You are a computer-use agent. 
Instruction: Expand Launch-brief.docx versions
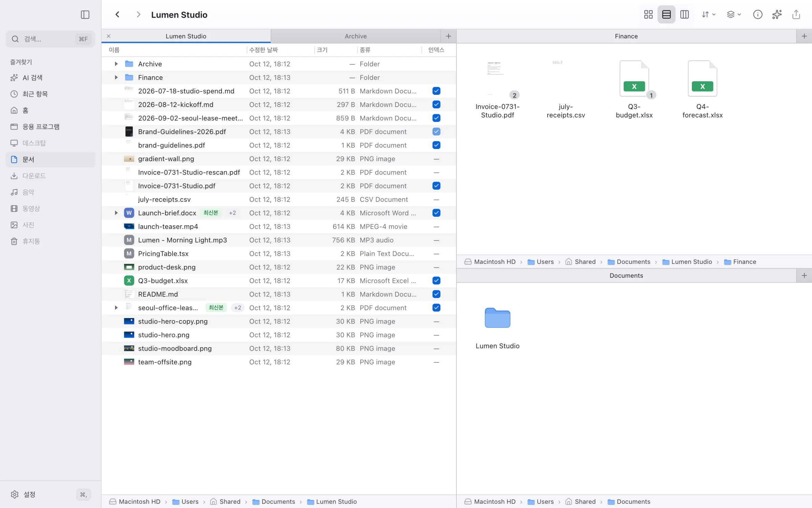click(116, 213)
